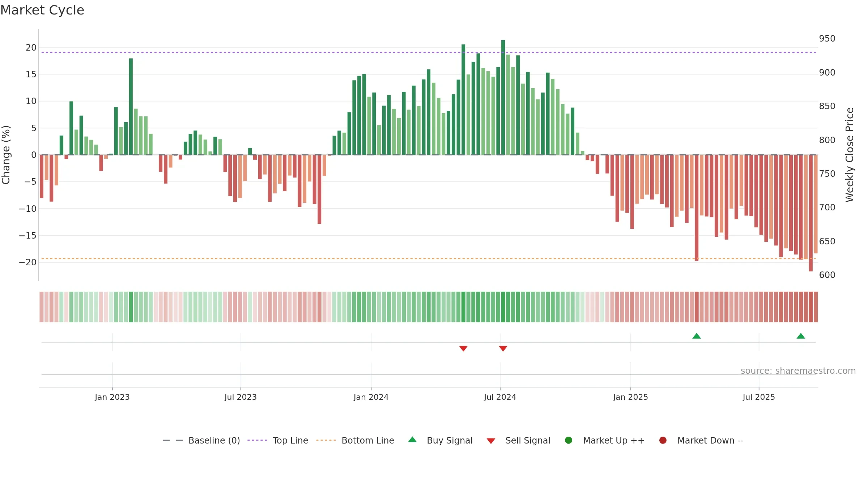Select the latest buy signal triangle after Jul 2025
The width and height of the screenshot is (868, 488).
tap(801, 336)
